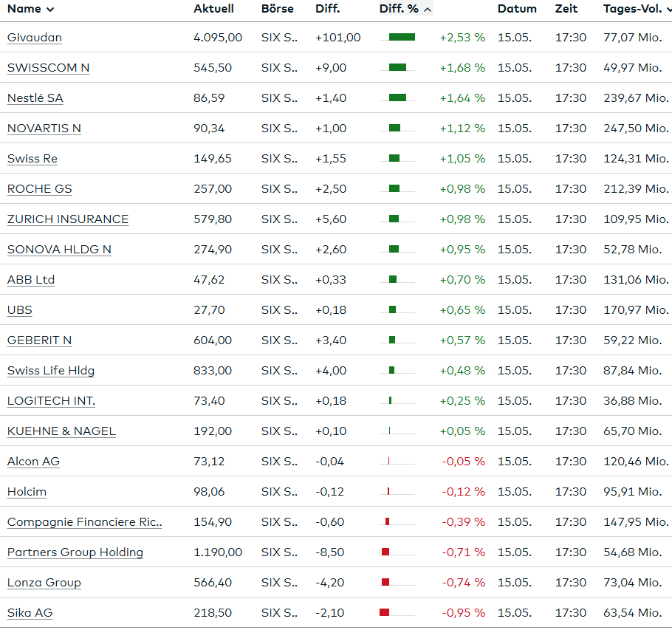
Task: Open the GEBERIT N stock link
Action: [39, 340]
